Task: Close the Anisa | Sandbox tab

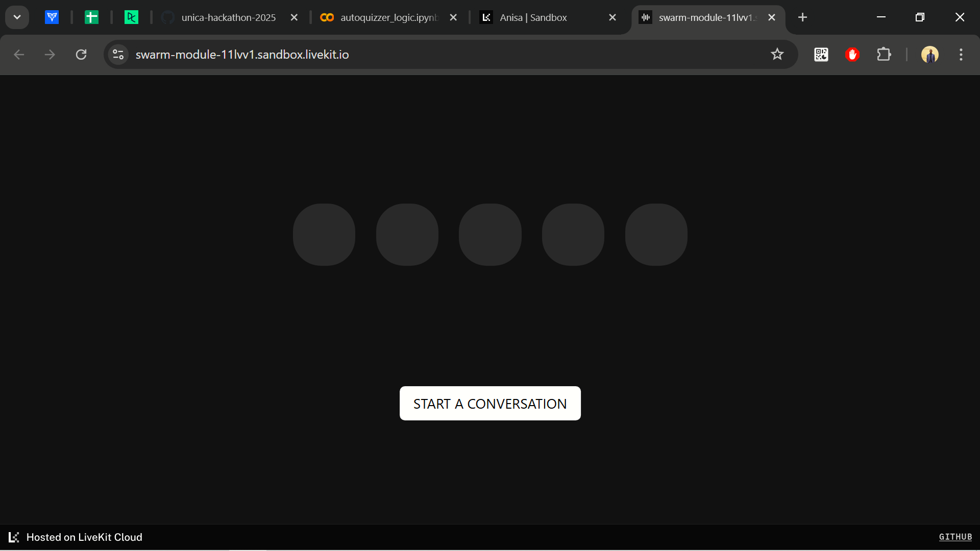Action: [612, 17]
